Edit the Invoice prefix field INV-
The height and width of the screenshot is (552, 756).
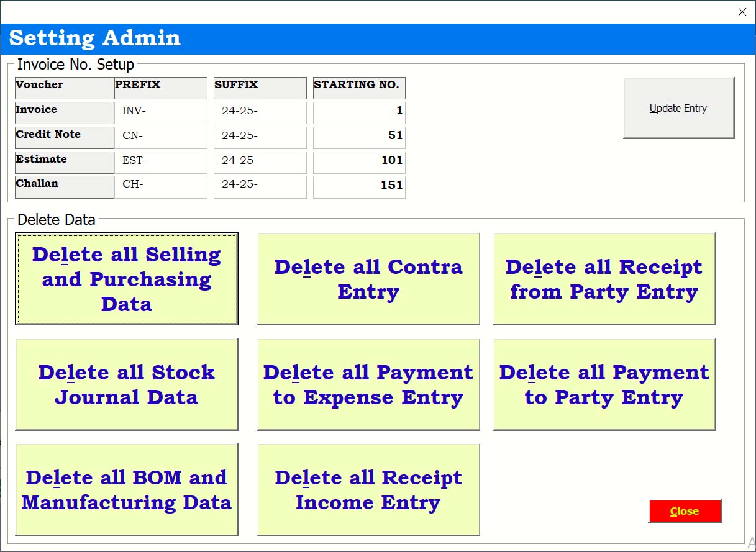[x=161, y=112]
